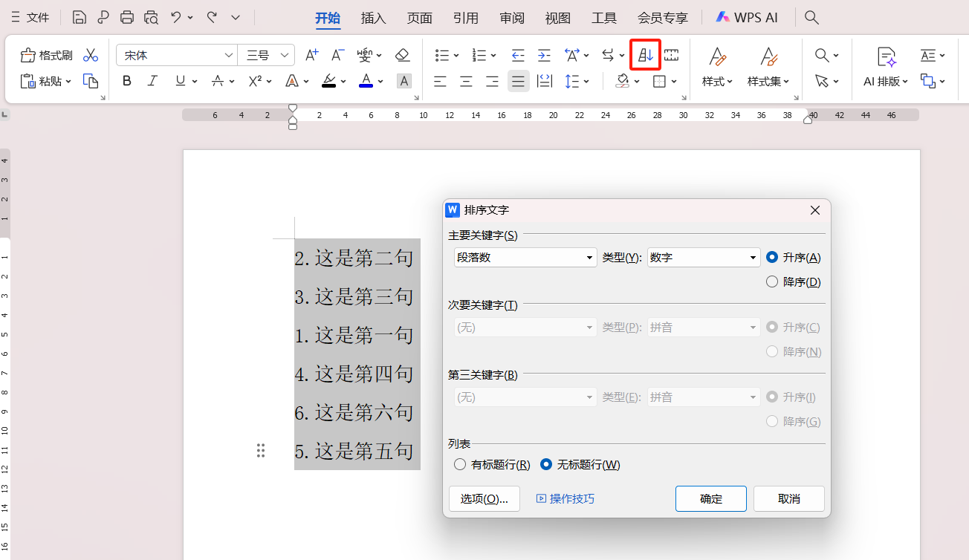Click the font color underline swatch
This screenshot has width=969, height=560.
(x=367, y=81)
